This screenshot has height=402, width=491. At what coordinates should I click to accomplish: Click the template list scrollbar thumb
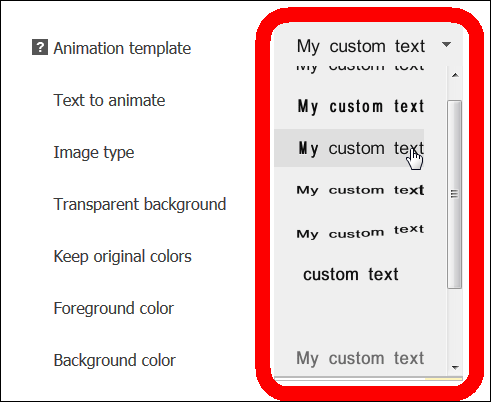[x=455, y=194]
